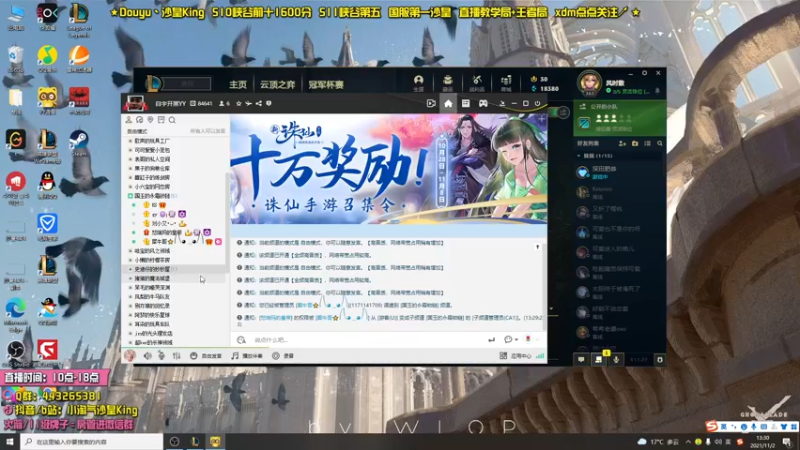Open the profile icon in League client nav
This screenshot has height=450, width=800.
tap(418, 83)
